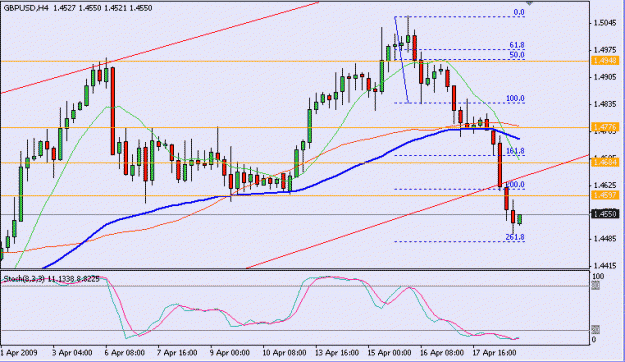Screen dimensions: 625x362
Task: Click the 7 Apr 16:00 time label
Action: click(177, 353)
